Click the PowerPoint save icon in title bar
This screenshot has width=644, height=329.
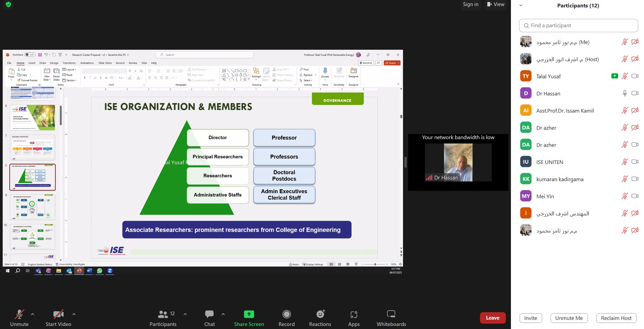coord(40,55)
